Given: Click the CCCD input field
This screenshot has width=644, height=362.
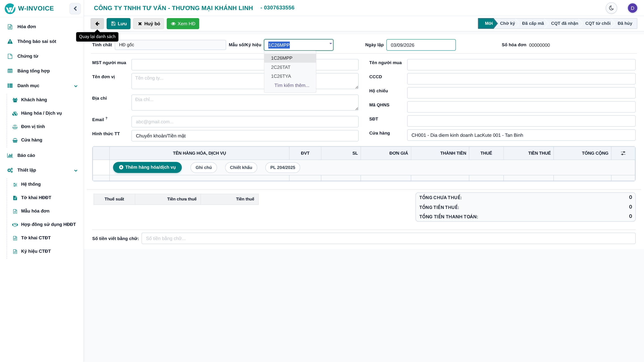Looking at the screenshot, I should point(521,79).
